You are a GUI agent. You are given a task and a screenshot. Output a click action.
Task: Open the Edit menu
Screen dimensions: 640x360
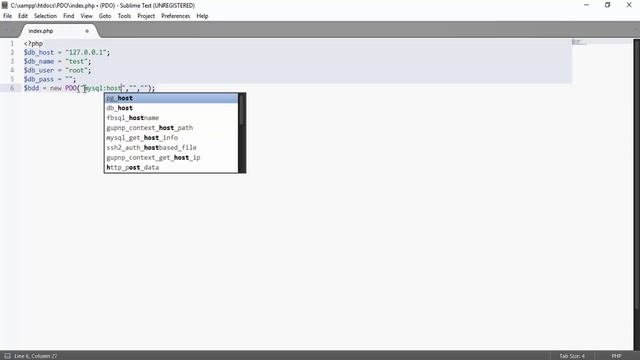[x=23, y=16]
